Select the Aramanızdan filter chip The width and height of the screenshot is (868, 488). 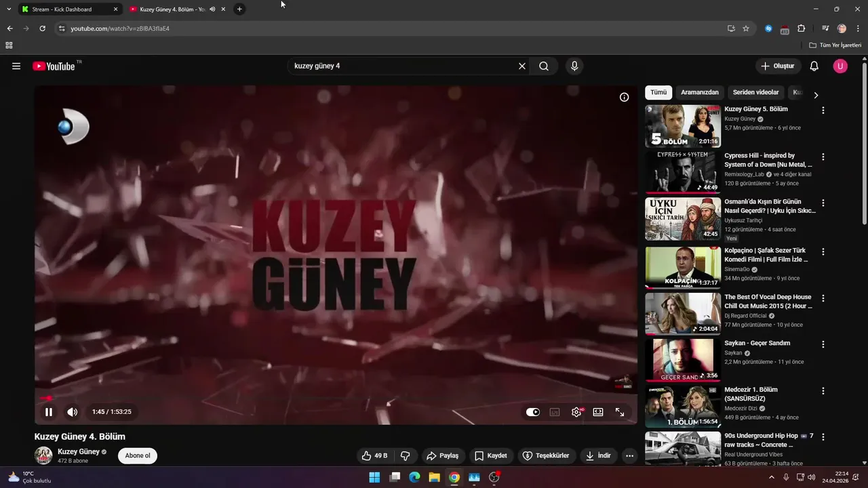(700, 92)
